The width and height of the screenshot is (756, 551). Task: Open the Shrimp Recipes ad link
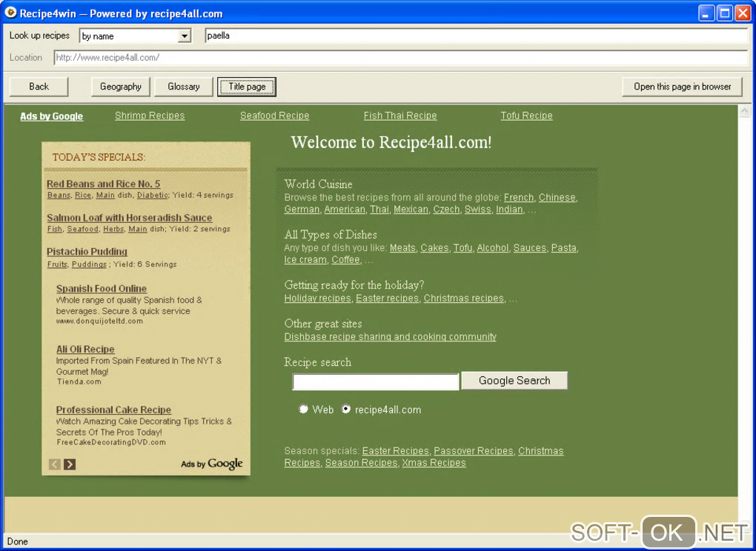pos(150,116)
